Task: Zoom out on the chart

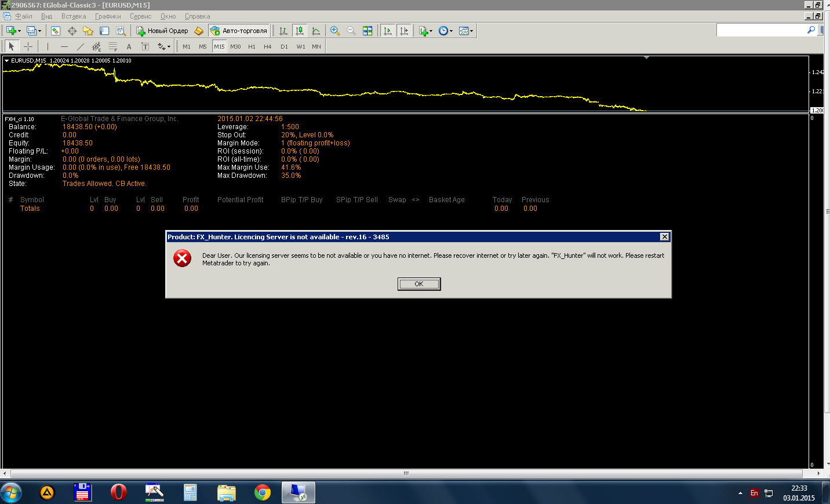Action: tap(351, 31)
